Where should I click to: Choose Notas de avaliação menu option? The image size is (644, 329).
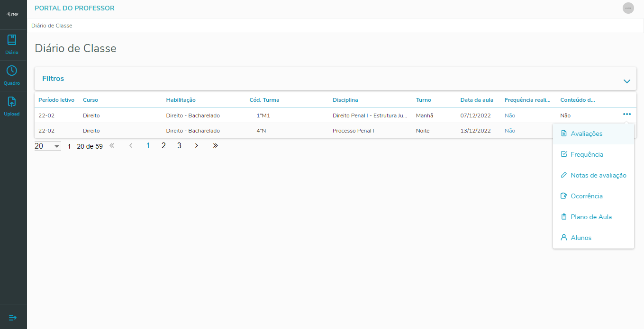(598, 176)
